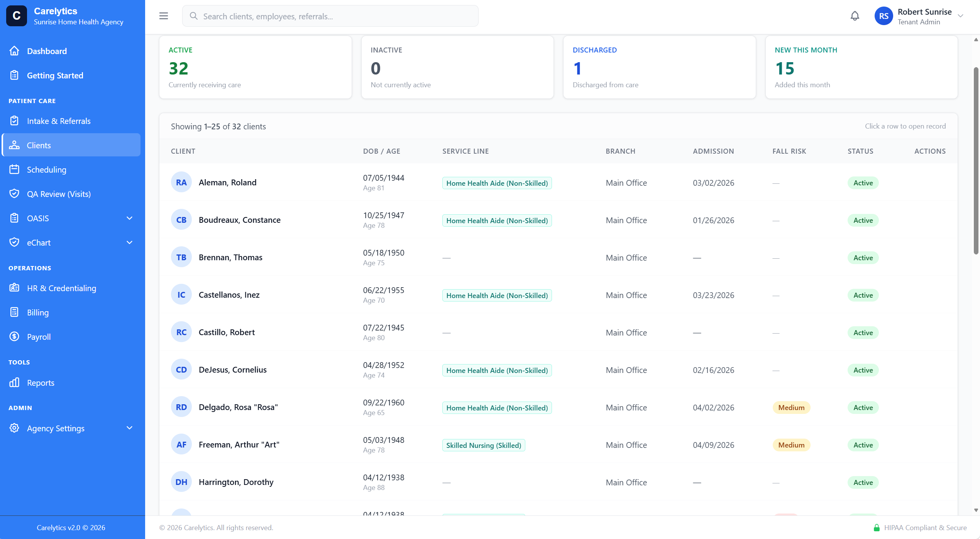The height and width of the screenshot is (539, 980).
Task: Toggle the hamburger sidebar menu
Action: pyautogui.click(x=164, y=16)
